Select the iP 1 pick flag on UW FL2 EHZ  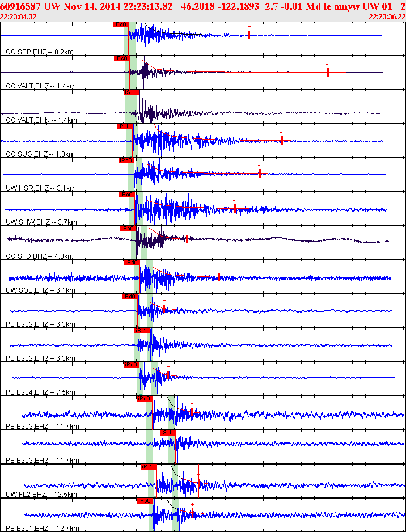(x=149, y=467)
